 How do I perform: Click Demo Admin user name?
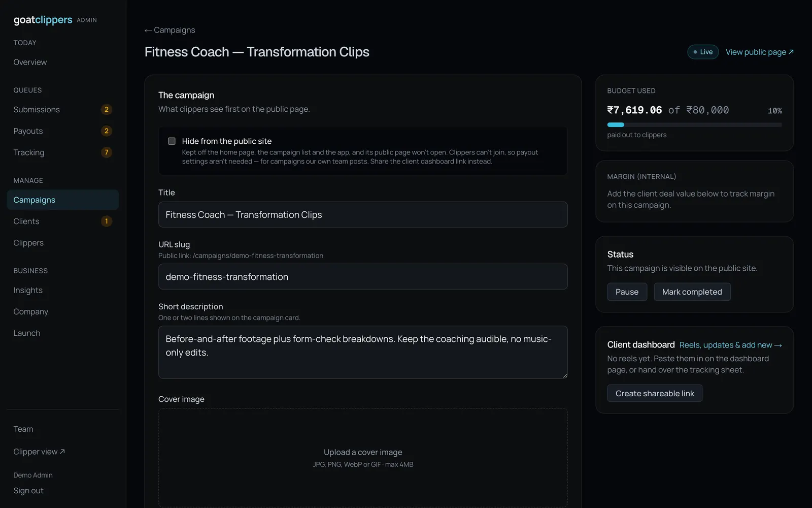[x=33, y=475]
